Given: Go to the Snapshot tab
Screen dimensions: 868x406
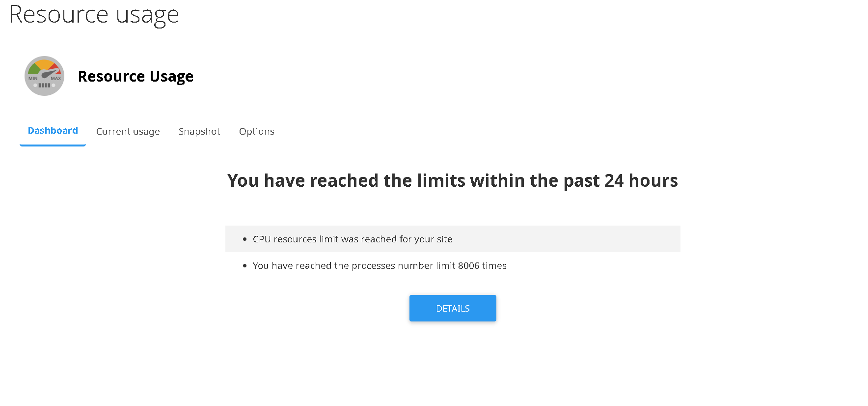Looking at the screenshot, I should (x=199, y=132).
